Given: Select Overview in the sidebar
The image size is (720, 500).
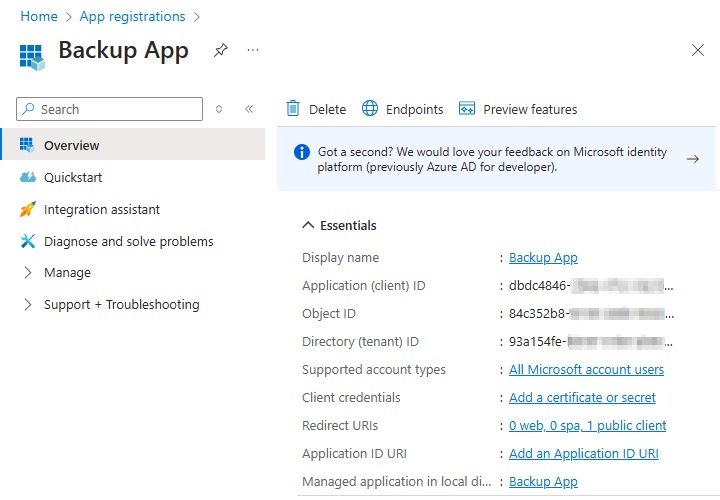Looking at the screenshot, I should (x=133, y=145).
